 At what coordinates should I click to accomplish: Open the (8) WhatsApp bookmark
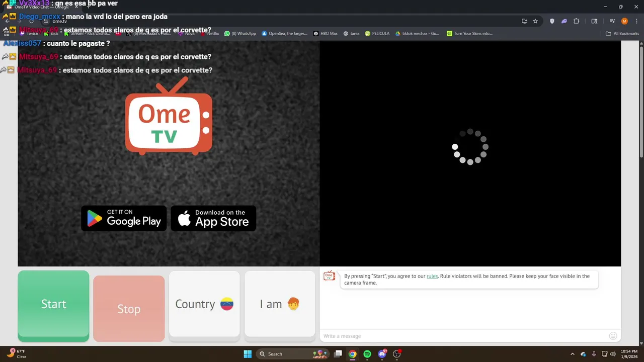(x=240, y=34)
